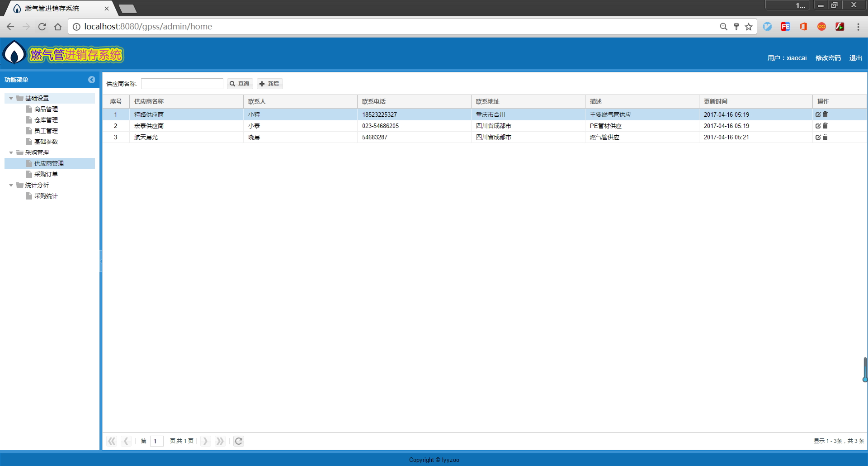Open the browser zoom magnifier icon

coord(723,27)
